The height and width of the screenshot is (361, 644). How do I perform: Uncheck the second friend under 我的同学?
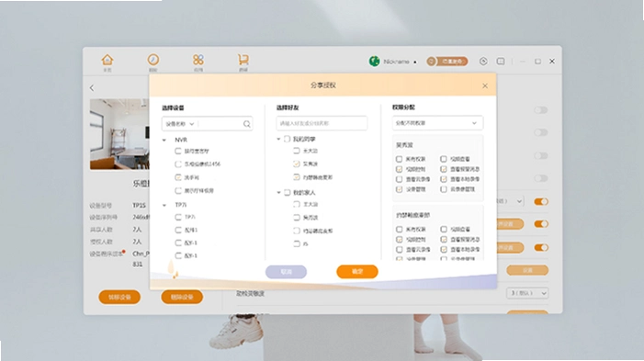coord(297,164)
